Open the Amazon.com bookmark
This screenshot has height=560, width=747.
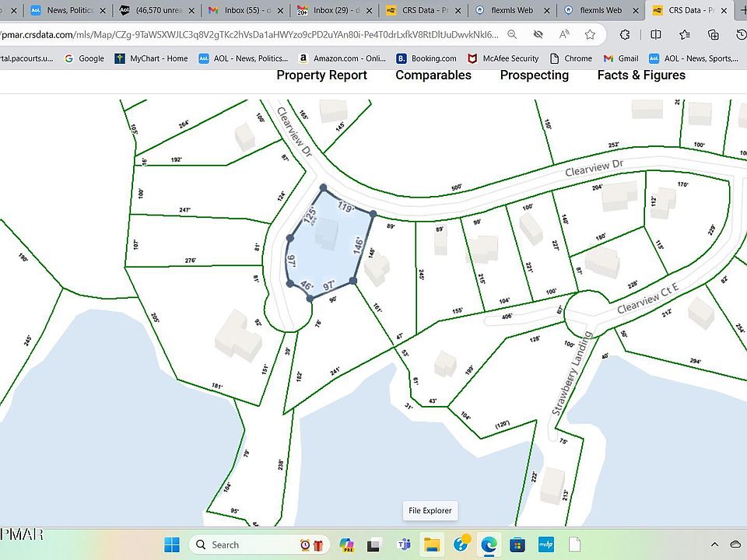342,58
